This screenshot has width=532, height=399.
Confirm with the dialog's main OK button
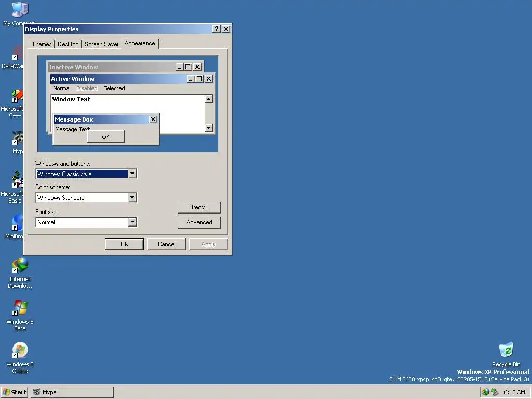point(124,244)
